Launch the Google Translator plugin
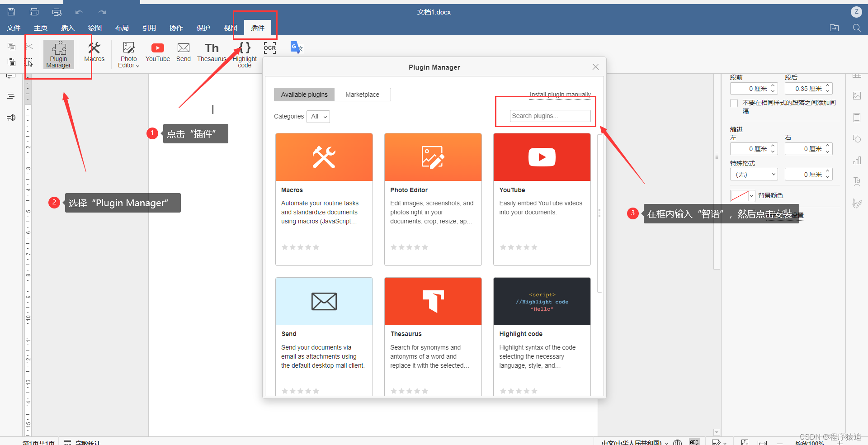Screen dimensions: 868x445 coord(296,47)
